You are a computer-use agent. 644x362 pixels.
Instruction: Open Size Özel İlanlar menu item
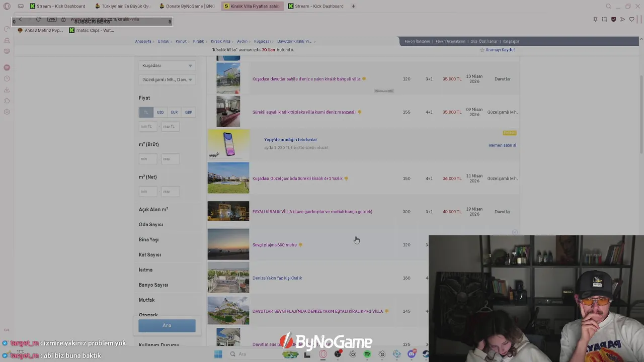tap(484, 41)
